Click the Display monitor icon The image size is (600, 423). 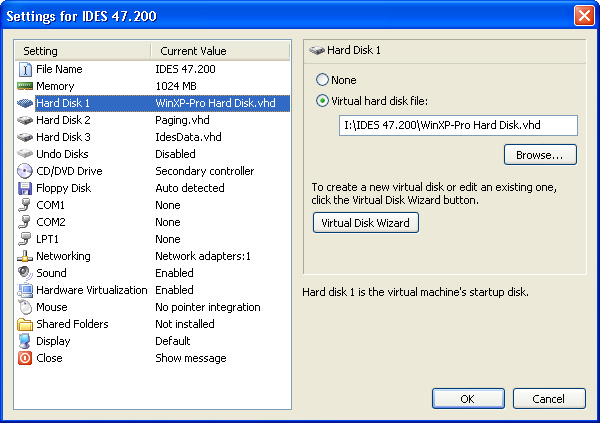pyautogui.click(x=25, y=341)
